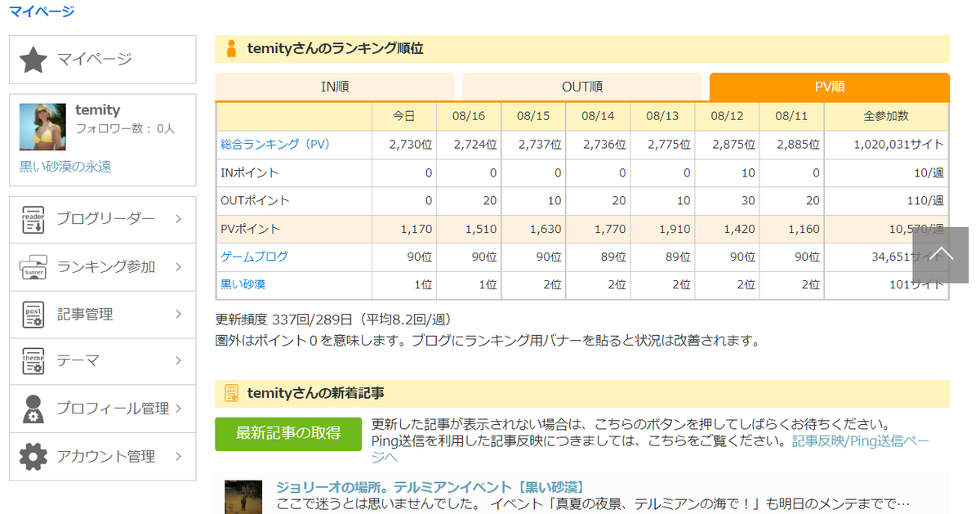This screenshot has height=514, width=980.
Task: Click the 1,910 PV points cell
Action: coord(662,229)
